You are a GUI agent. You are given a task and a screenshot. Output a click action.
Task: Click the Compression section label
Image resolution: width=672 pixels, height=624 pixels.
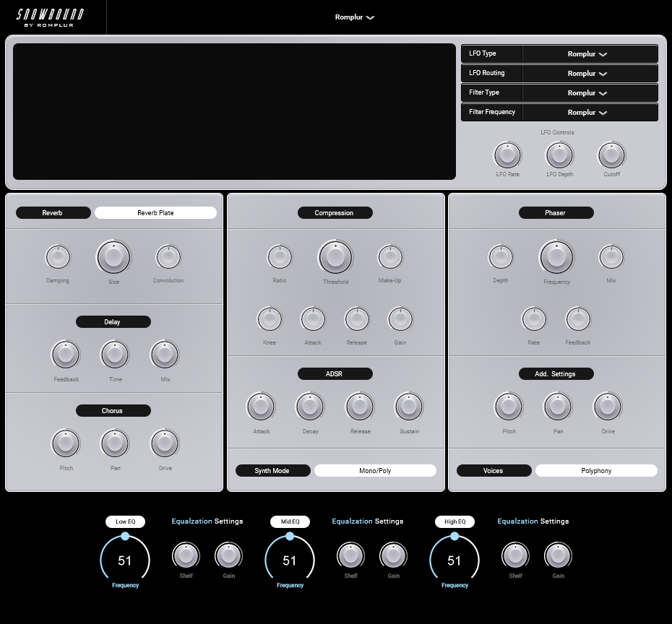(x=335, y=213)
